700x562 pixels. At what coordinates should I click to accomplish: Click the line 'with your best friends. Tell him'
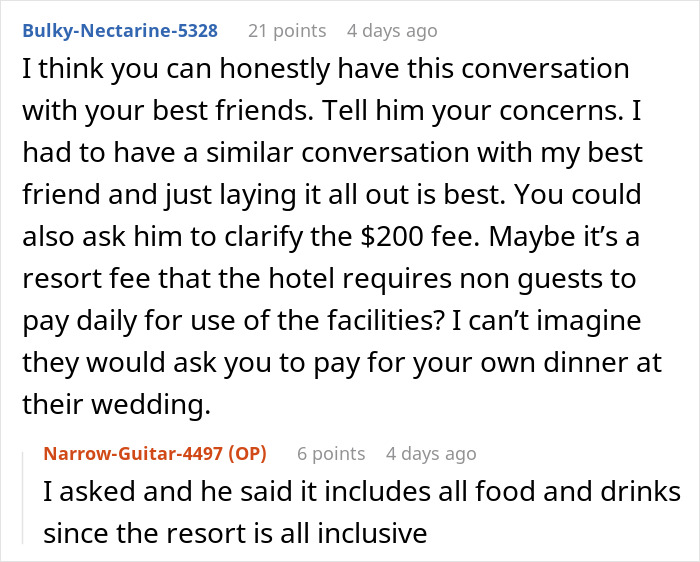[x=332, y=110]
